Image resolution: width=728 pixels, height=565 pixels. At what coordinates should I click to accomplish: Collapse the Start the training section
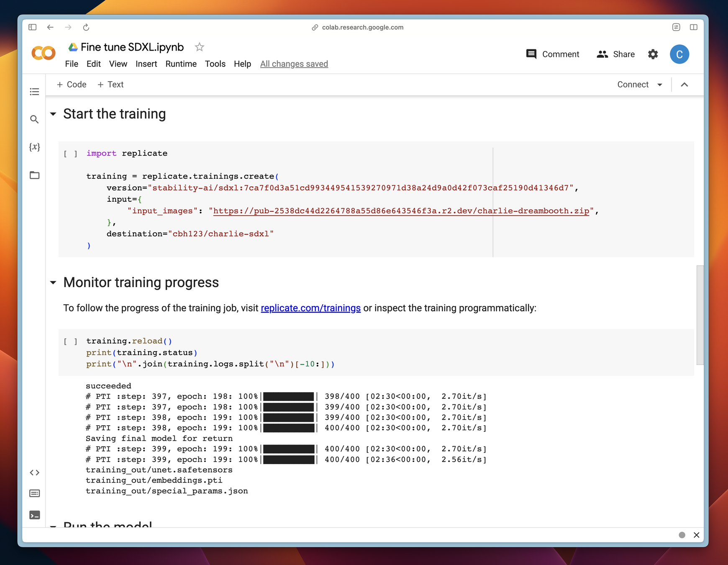(x=53, y=114)
